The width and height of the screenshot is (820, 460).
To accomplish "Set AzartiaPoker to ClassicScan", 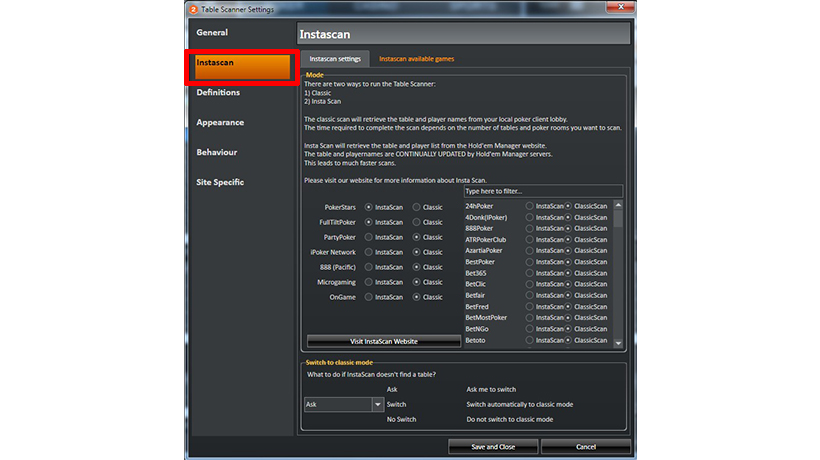I will pos(568,251).
